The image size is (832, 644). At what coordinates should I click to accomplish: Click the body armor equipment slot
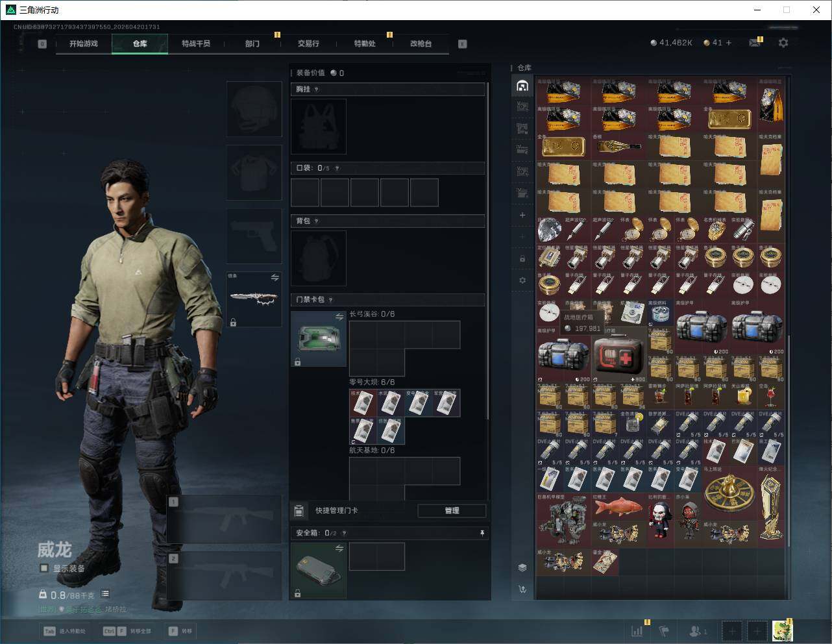tap(254, 173)
